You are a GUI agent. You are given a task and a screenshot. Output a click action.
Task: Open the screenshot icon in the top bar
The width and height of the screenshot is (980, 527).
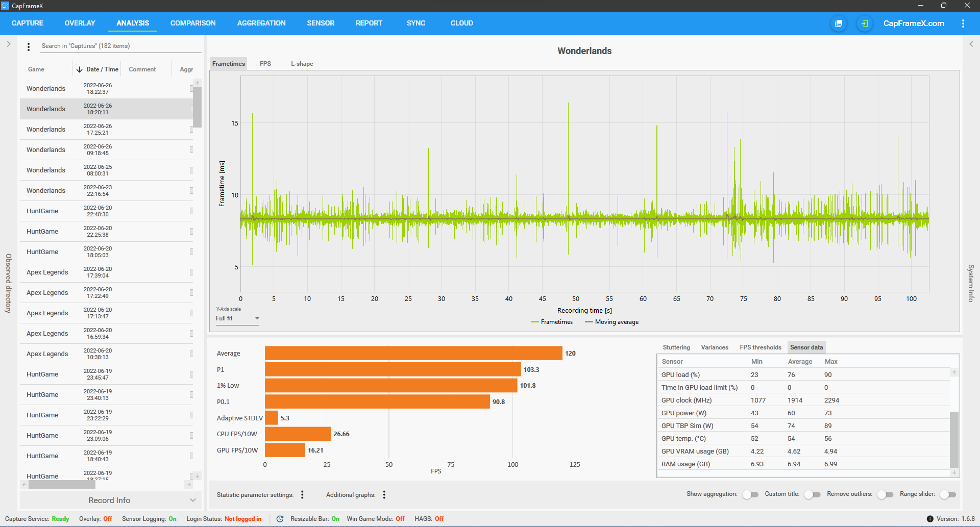click(x=838, y=23)
